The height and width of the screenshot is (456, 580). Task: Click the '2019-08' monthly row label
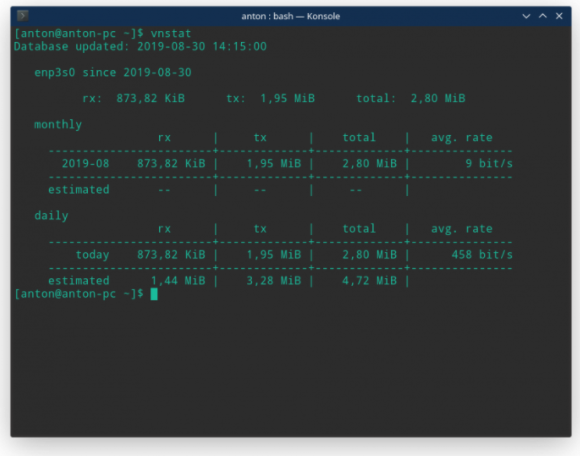pos(85,163)
